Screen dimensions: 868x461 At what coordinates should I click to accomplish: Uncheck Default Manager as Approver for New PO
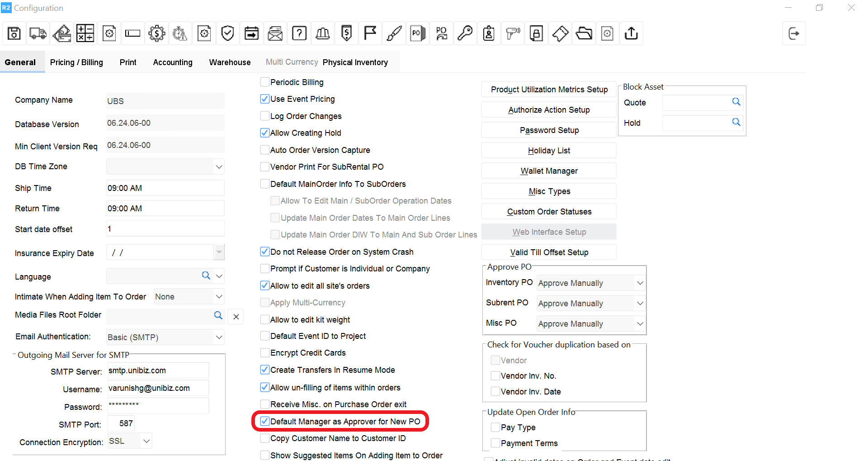265,422
